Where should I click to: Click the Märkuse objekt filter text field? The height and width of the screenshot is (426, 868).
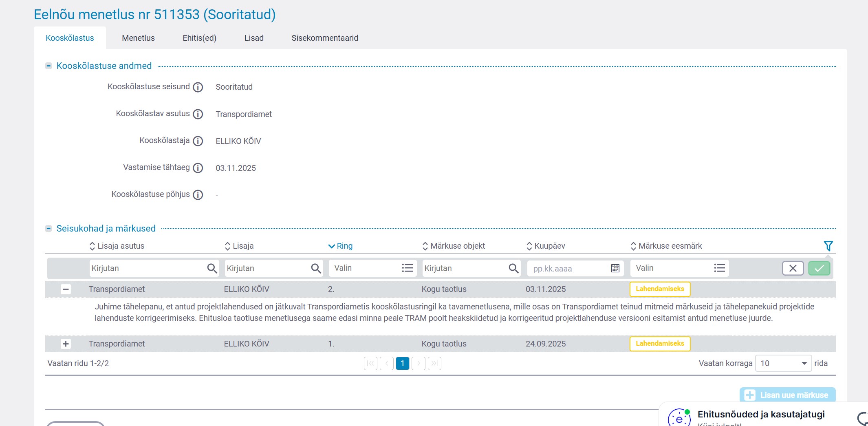point(465,268)
